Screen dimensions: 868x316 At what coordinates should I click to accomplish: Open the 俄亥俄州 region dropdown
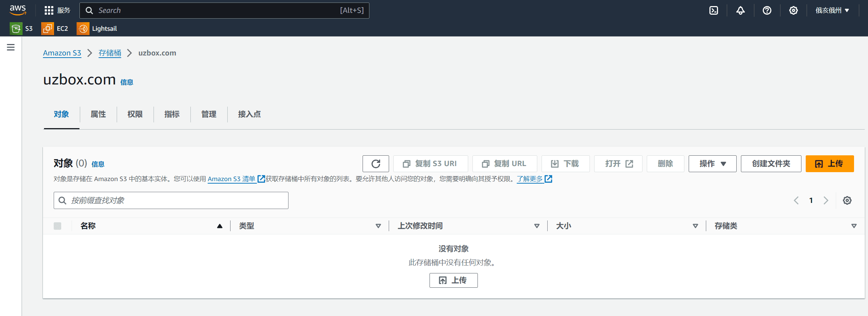pyautogui.click(x=832, y=10)
